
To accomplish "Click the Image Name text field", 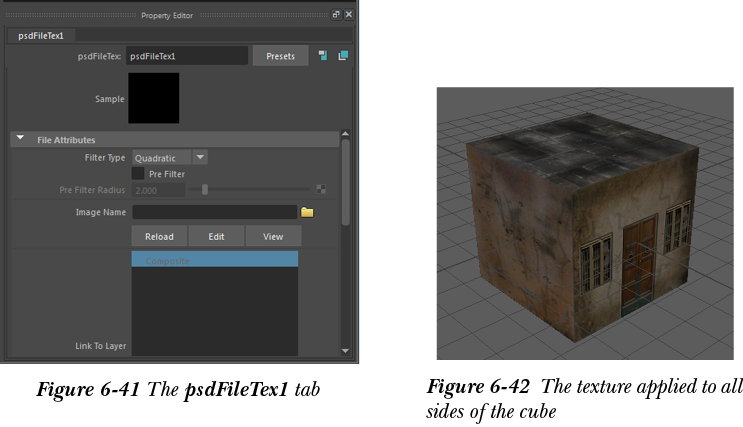I will pyautogui.click(x=214, y=212).
